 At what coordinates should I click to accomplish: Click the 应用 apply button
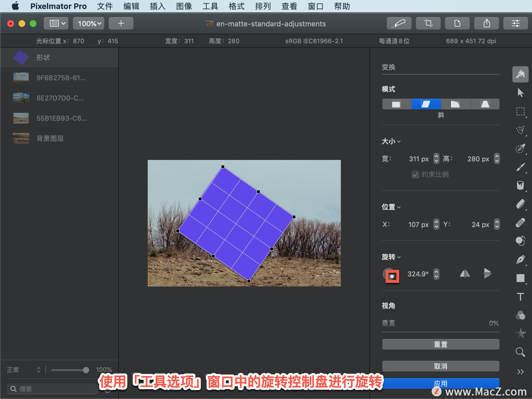point(441,383)
